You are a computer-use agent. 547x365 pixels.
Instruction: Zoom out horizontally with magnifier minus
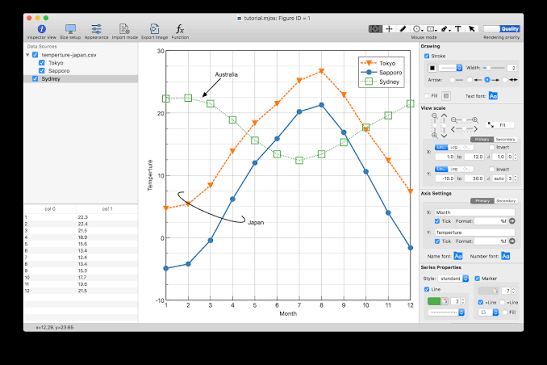tap(454, 120)
